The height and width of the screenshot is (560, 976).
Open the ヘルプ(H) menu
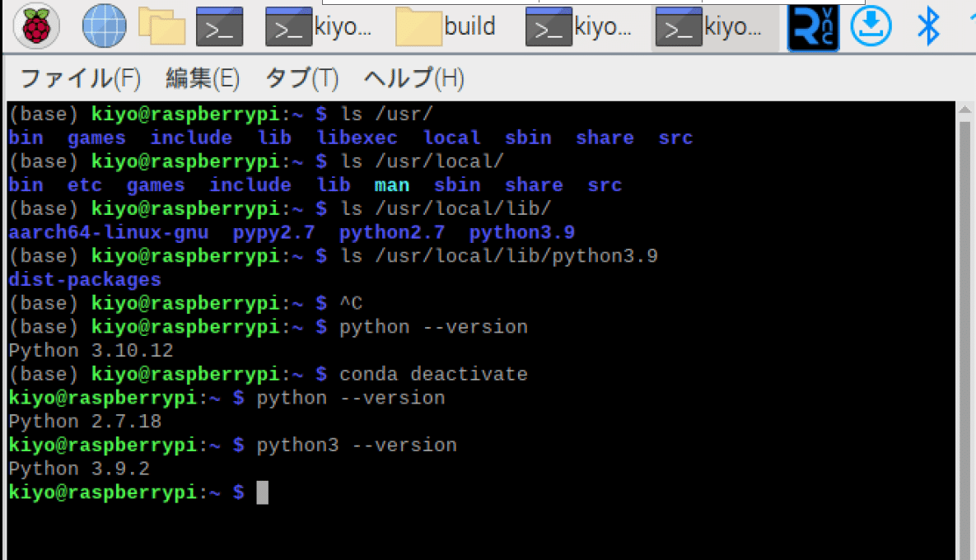(x=414, y=78)
